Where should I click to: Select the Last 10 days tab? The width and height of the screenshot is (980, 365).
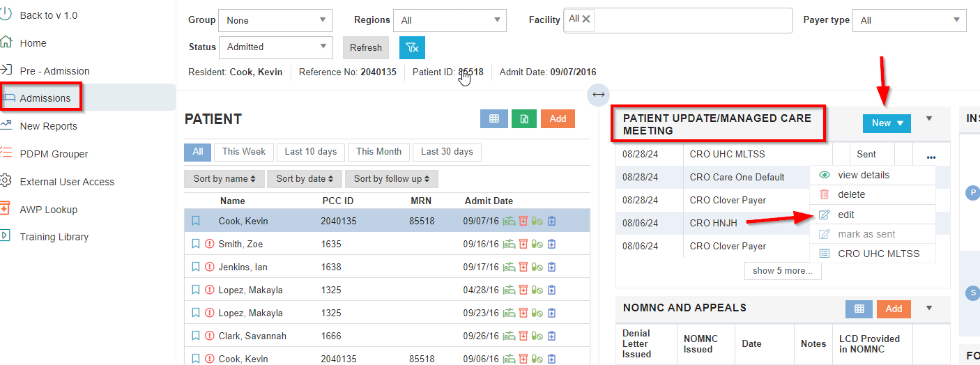tap(311, 152)
